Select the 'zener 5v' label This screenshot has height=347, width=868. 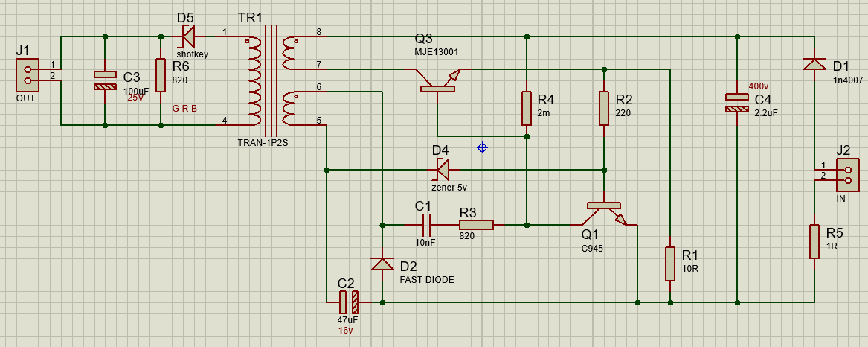(449, 187)
